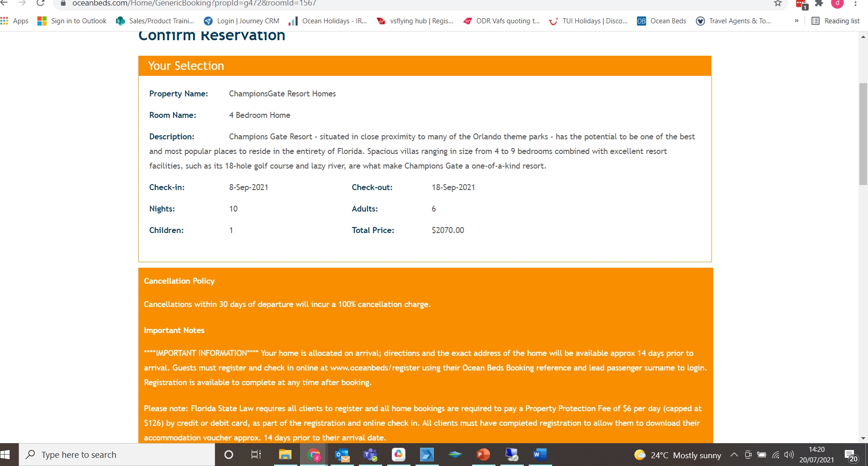Open the Chrome profile avatar
The width and height of the screenshot is (868, 466).
pyautogui.click(x=837, y=3)
